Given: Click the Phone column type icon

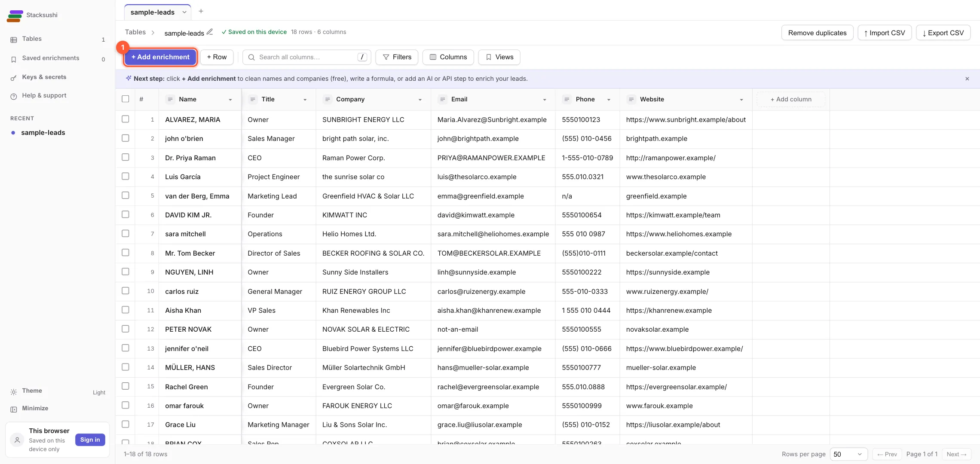Looking at the screenshot, I should [x=567, y=99].
